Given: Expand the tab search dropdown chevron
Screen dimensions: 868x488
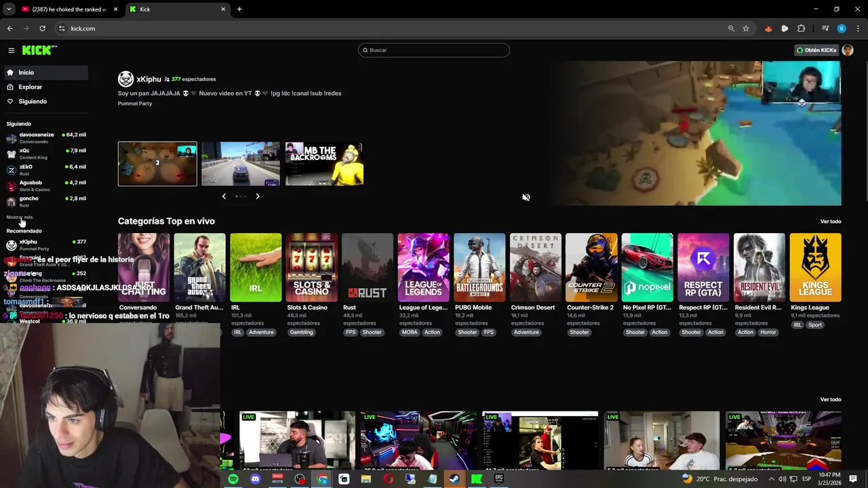Looking at the screenshot, I should 9,9.
